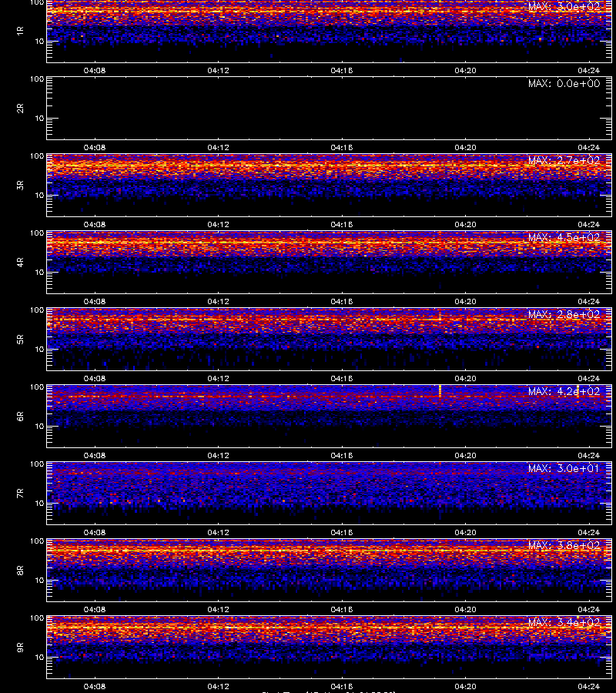Click the 04:20 time tick under 7R panel
Screen dimensions: 616x693
(465, 533)
